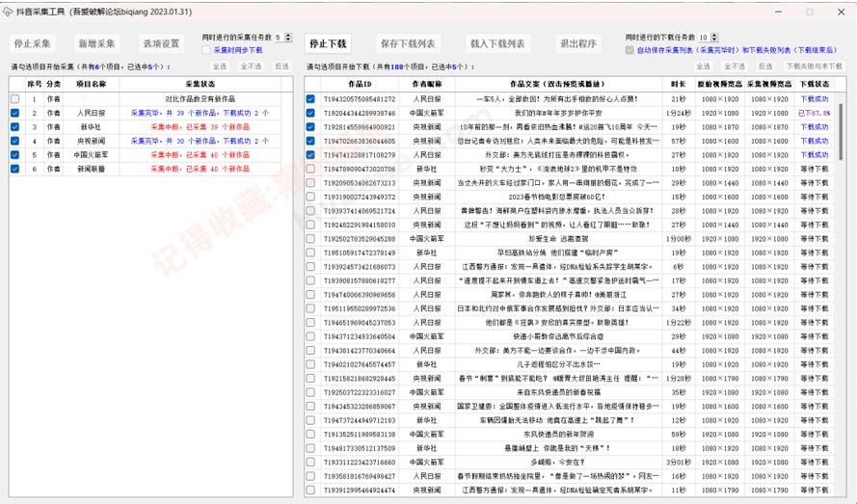Image resolution: width=857 pixels, height=504 pixels.
Task: Click work ID 7194021027645574457
Action: tap(359, 364)
